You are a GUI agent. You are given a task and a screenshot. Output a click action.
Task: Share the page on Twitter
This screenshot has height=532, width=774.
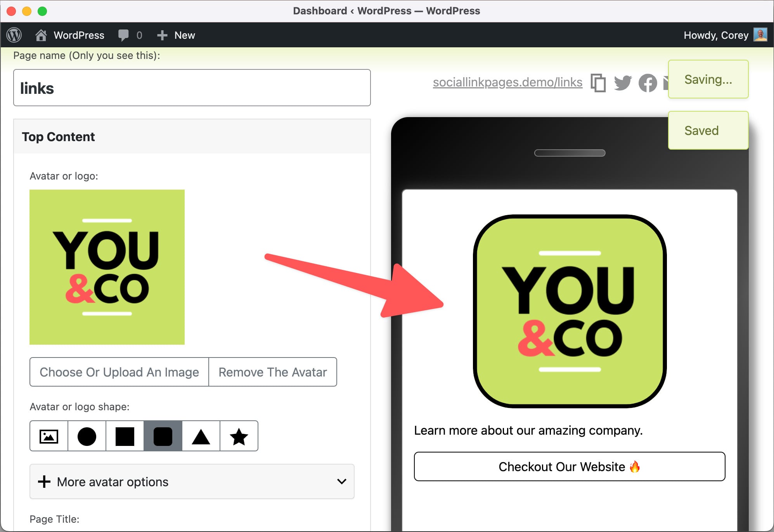[623, 83]
